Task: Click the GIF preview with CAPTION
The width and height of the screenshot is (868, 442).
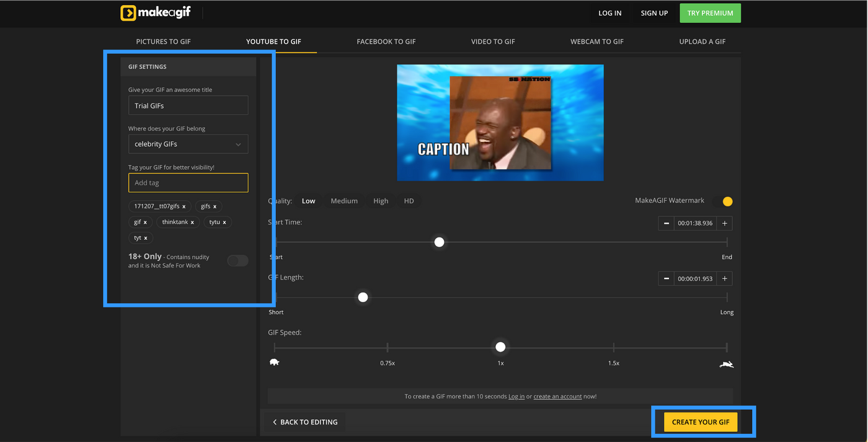Action: click(500, 123)
